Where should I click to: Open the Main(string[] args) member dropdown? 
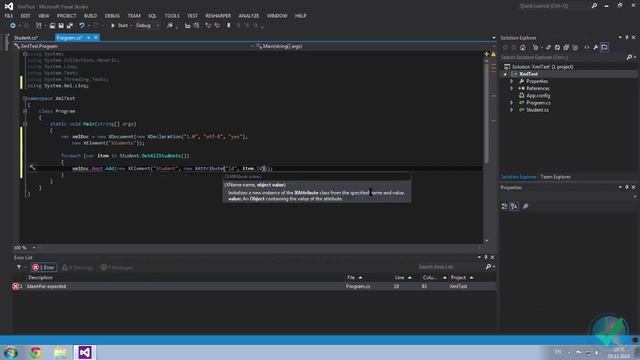click(x=376, y=47)
